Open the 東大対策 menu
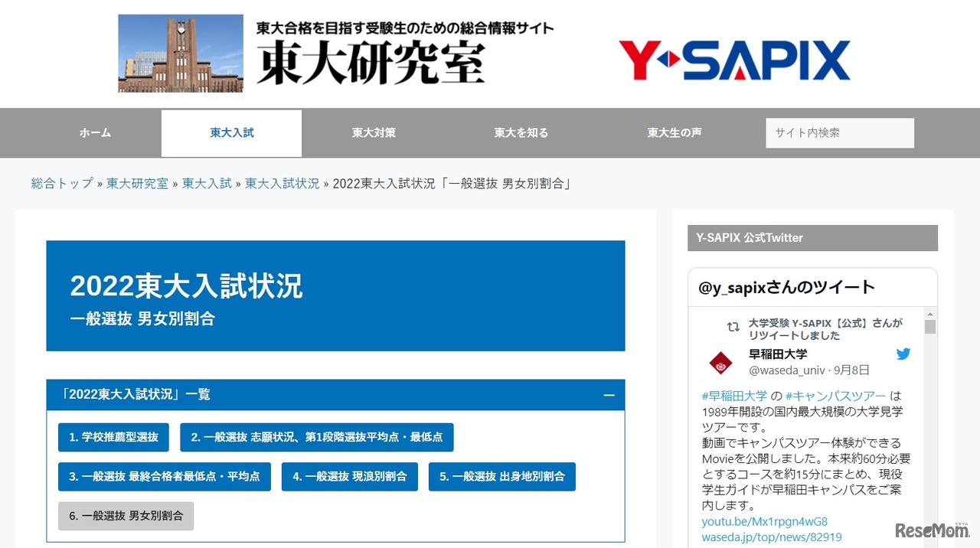Screen dimensions: 980x548 pyautogui.click(x=374, y=132)
